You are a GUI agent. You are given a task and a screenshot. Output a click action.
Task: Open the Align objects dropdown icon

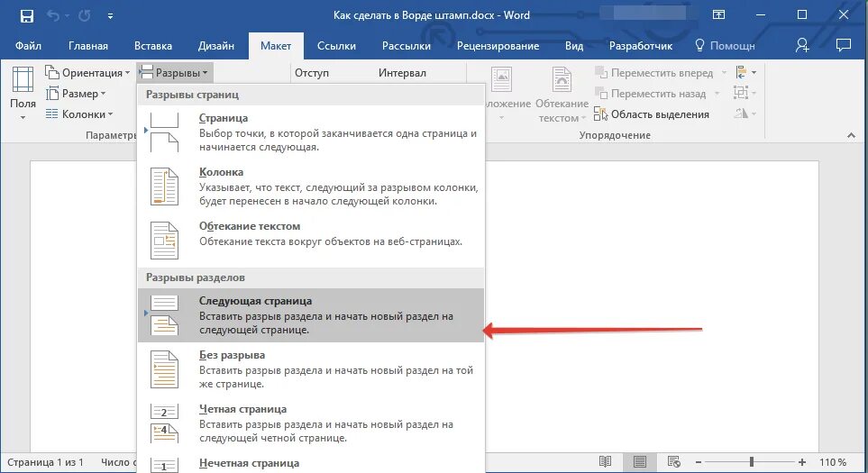[x=745, y=72]
